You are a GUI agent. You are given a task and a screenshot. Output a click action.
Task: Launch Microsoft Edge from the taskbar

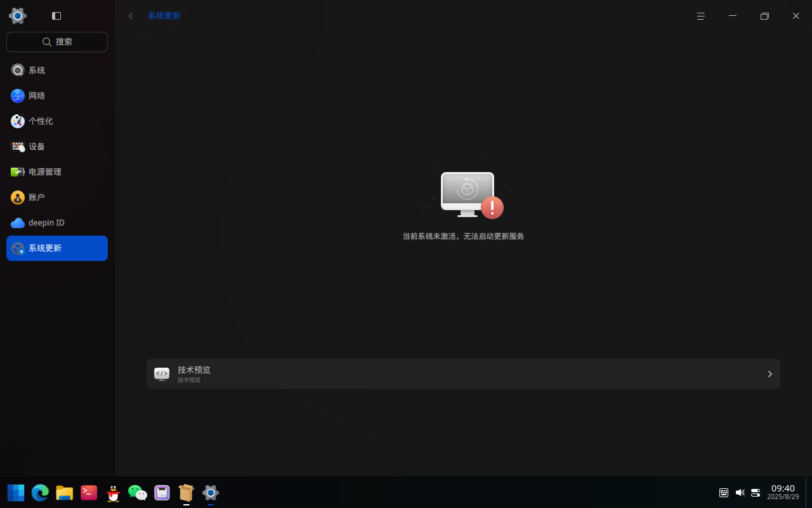40,493
